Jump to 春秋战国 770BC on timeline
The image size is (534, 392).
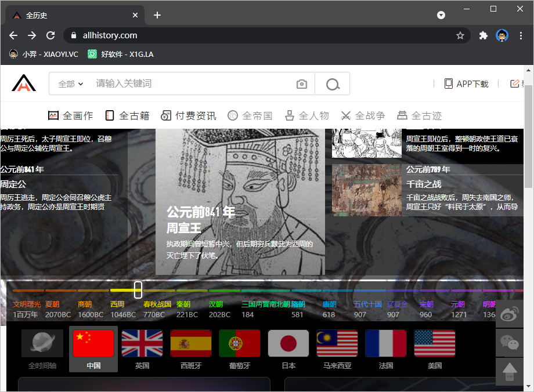tap(157, 309)
